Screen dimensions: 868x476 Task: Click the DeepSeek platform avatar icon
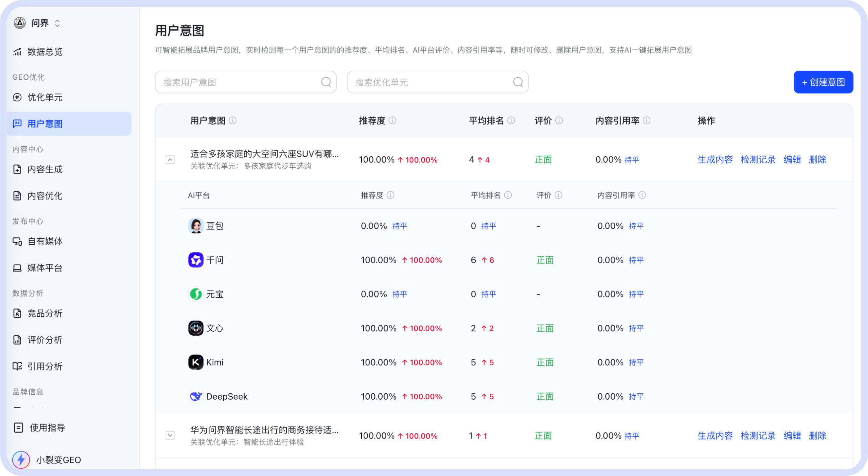(196, 396)
